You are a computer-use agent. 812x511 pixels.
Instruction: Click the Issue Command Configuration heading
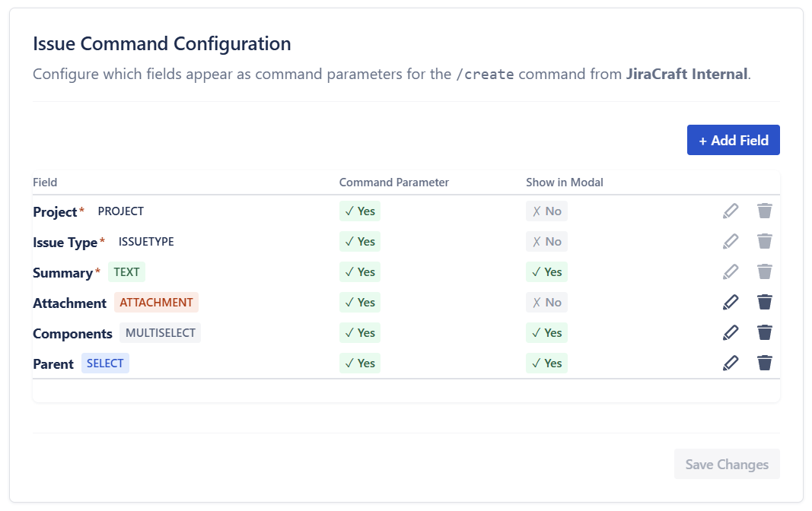(162, 44)
